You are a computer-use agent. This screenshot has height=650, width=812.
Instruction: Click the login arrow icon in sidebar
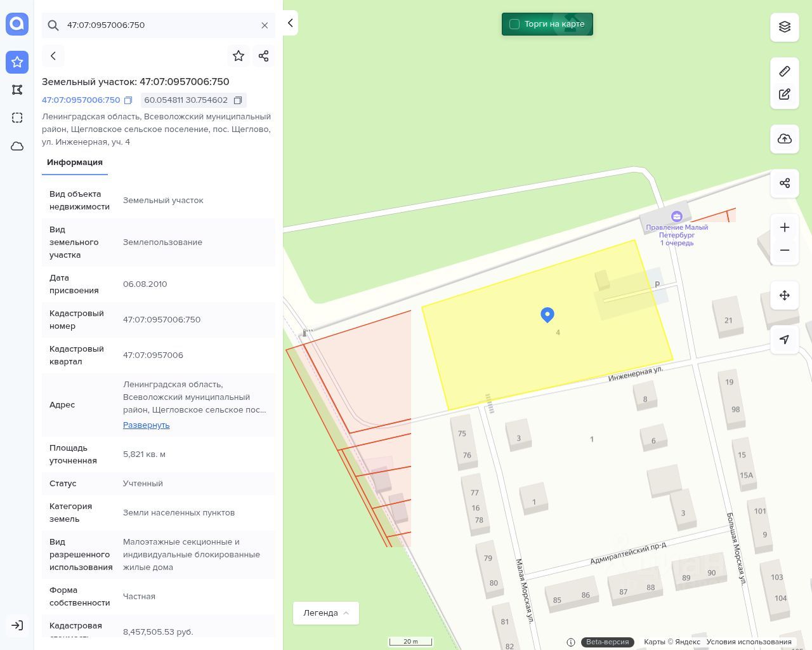17,625
